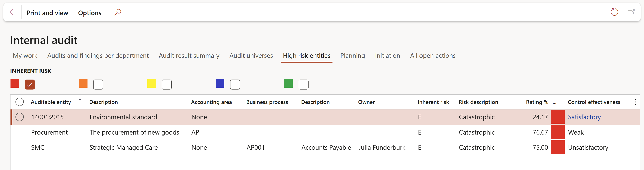
Task: Open Business process column header filter
Action: click(x=267, y=102)
